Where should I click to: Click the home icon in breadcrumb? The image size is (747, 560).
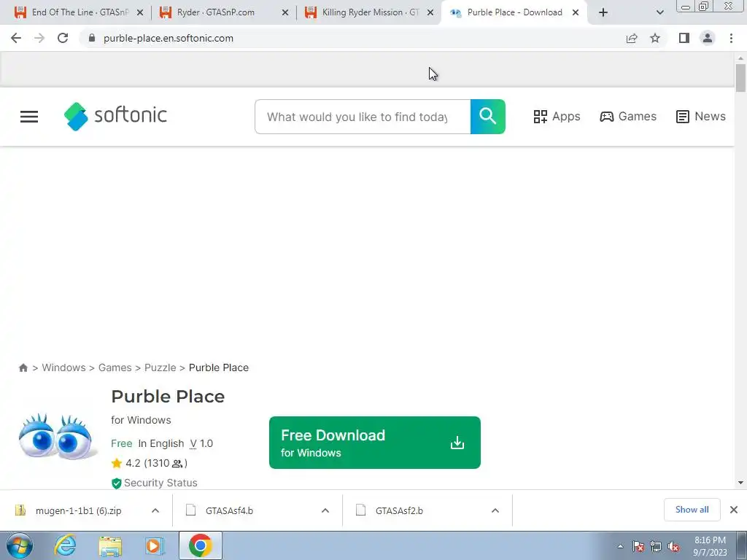(x=23, y=367)
